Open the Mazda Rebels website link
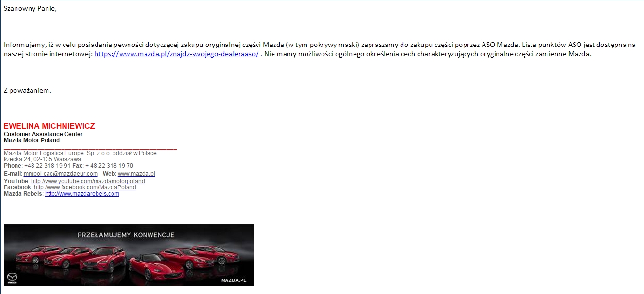 tap(82, 194)
